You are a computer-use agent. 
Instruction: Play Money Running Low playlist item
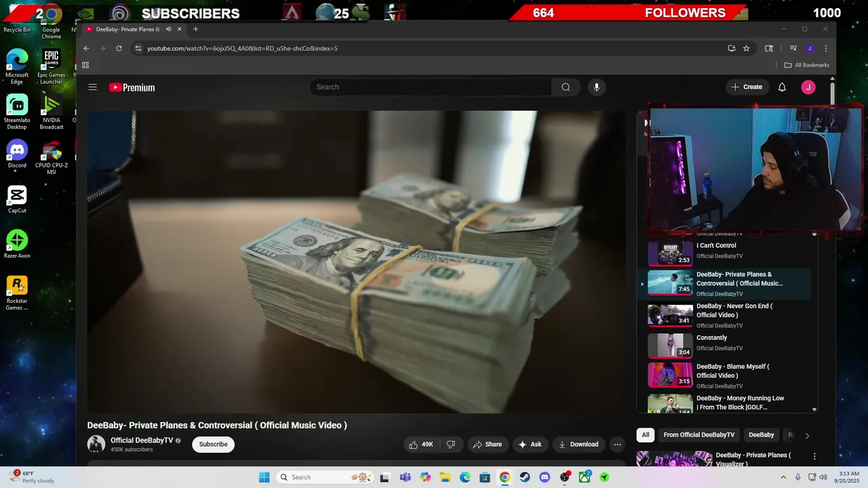click(x=726, y=403)
